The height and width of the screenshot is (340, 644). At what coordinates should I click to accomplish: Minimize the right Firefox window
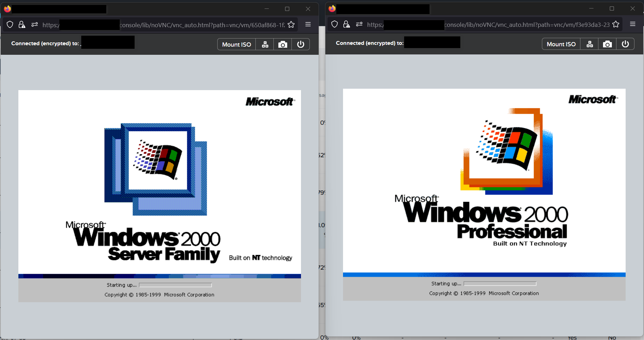(x=591, y=8)
